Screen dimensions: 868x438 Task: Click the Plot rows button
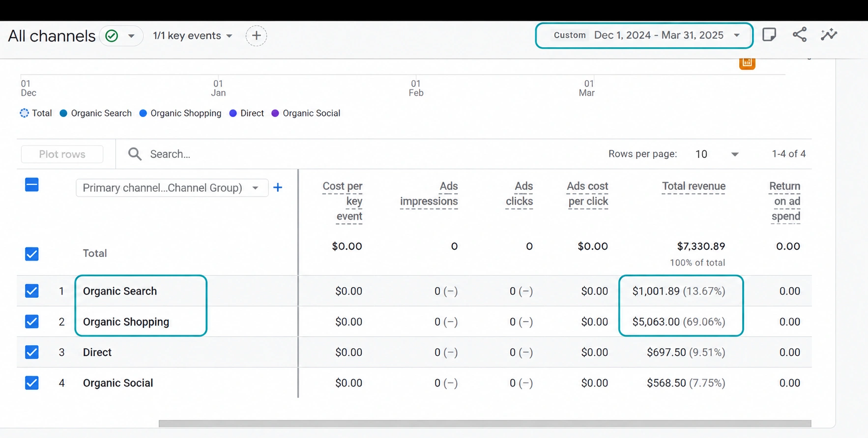pos(62,154)
